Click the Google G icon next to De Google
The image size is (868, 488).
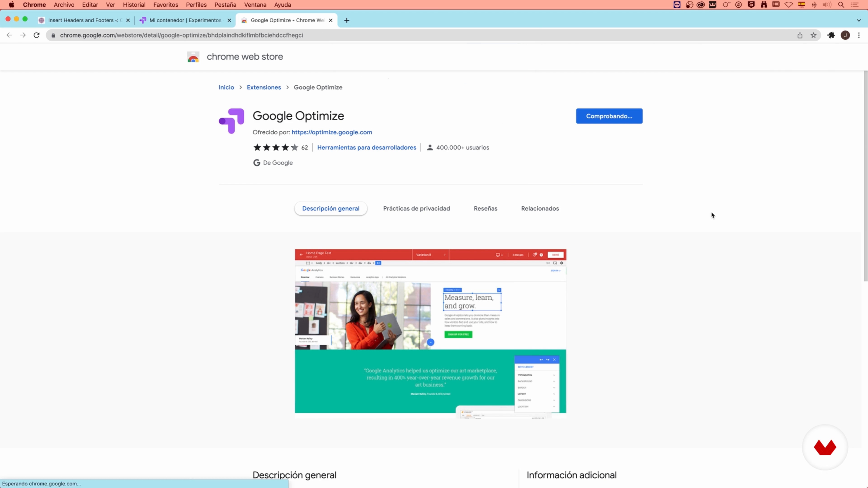point(257,163)
